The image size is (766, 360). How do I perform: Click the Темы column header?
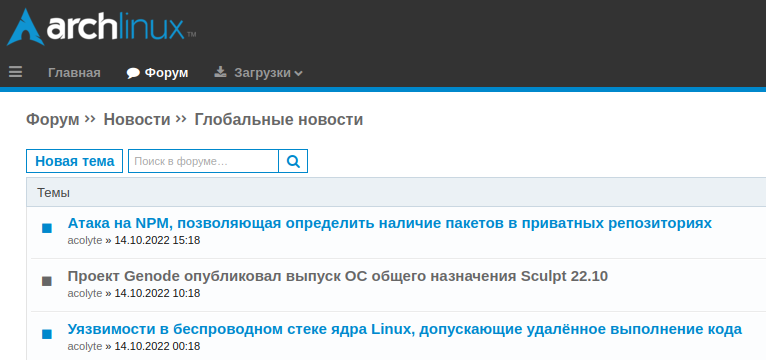(54, 193)
